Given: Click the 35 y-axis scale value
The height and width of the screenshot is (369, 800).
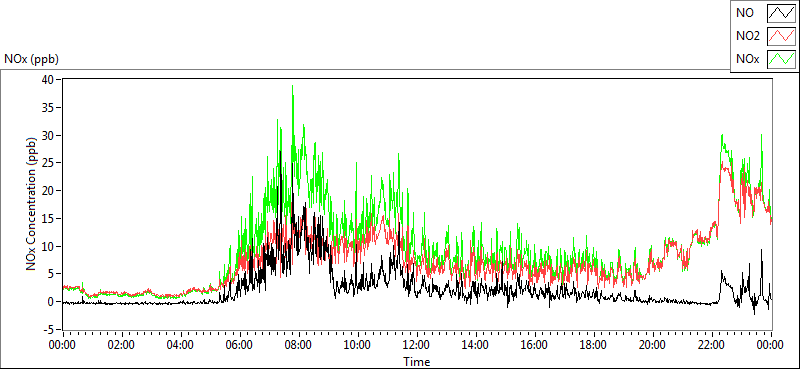Looking at the screenshot, I should (x=49, y=108).
